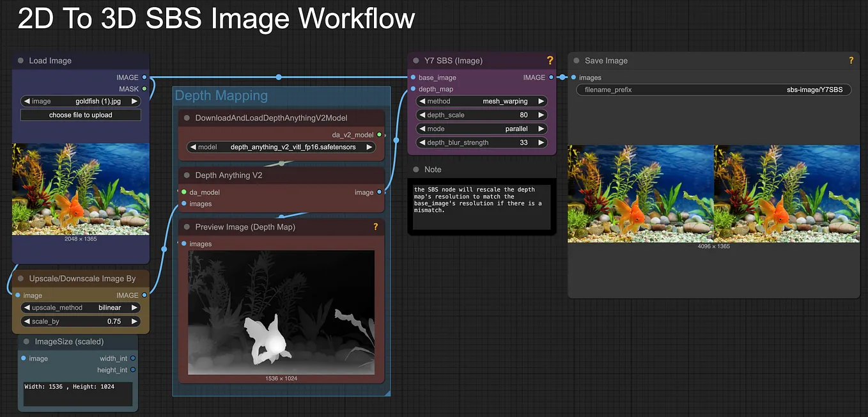Screen dimensions: 868x417
Task: Click the Load Image IMAGE output connector
Action: click(144, 77)
